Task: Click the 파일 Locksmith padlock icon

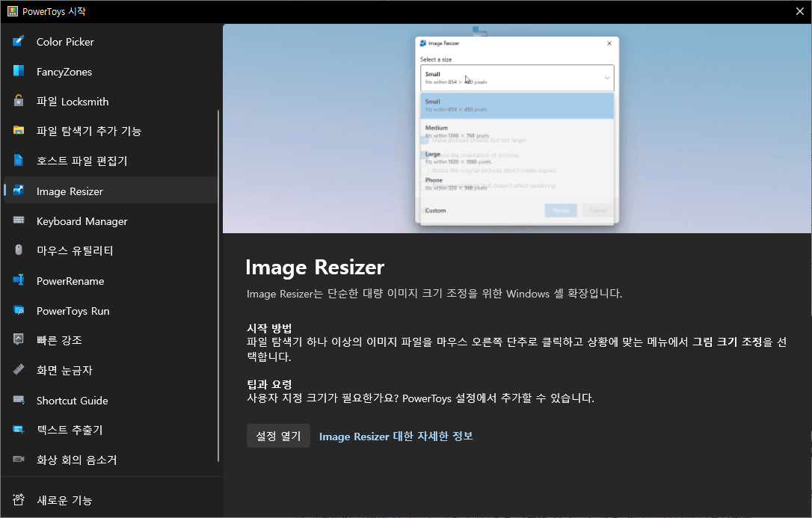Action: [x=19, y=100]
